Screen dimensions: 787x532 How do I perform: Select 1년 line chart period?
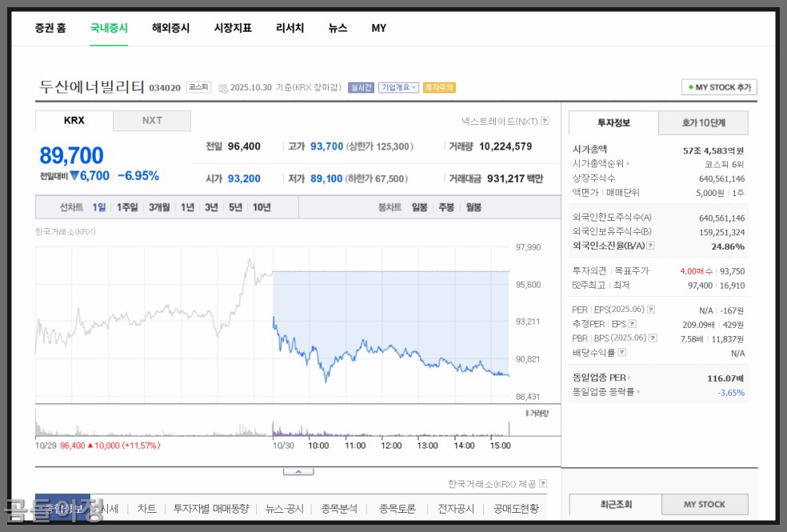187,207
